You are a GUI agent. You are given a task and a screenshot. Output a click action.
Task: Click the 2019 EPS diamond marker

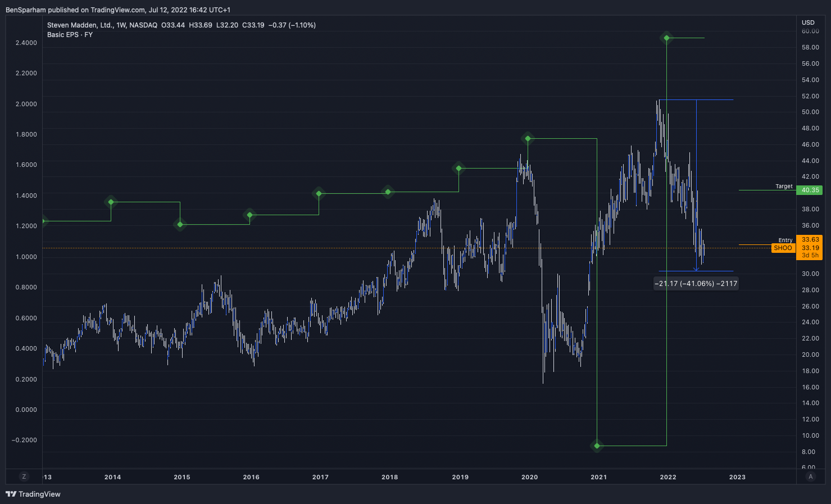coord(458,168)
